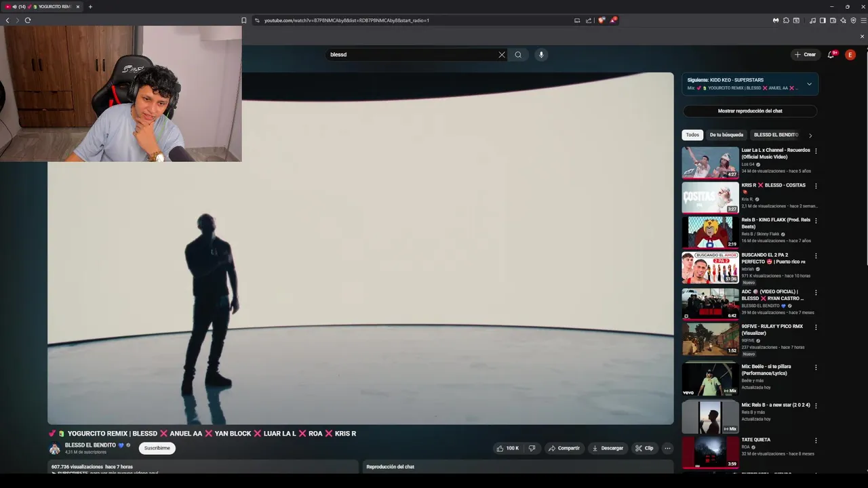Screen dimensions: 868x488
Task: Select the De tu búsqueda filter chip
Action: point(726,135)
